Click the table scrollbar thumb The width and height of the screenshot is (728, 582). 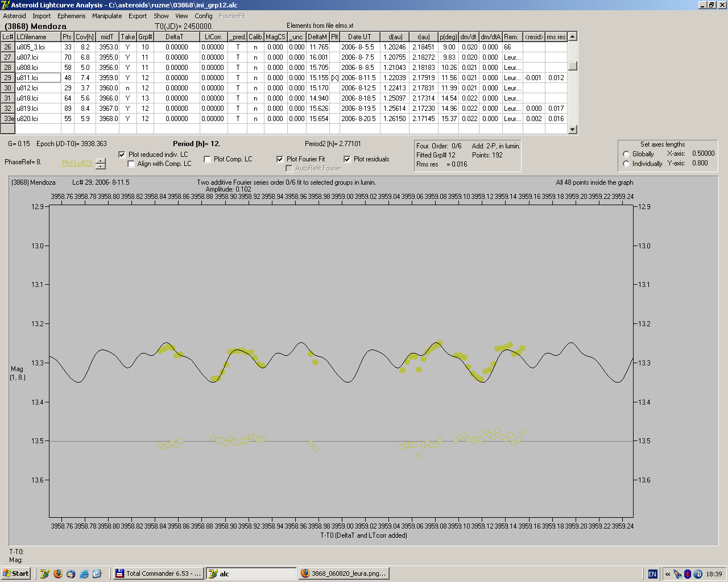[573, 66]
